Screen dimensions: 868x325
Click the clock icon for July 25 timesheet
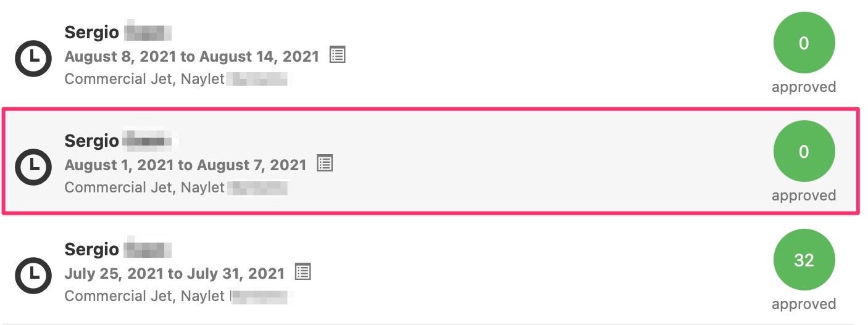point(33,274)
